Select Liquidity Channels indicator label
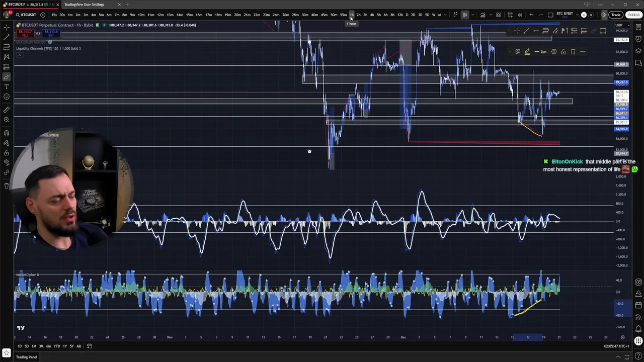Viewport: 644px width, 362px height. pyautogui.click(x=48, y=48)
